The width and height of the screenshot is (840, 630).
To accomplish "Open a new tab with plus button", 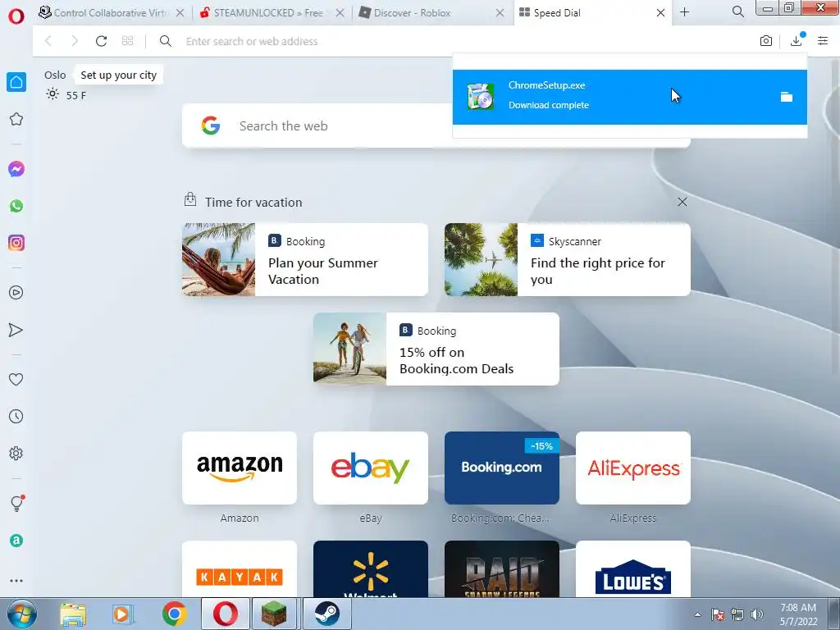I will pos(685,12).
